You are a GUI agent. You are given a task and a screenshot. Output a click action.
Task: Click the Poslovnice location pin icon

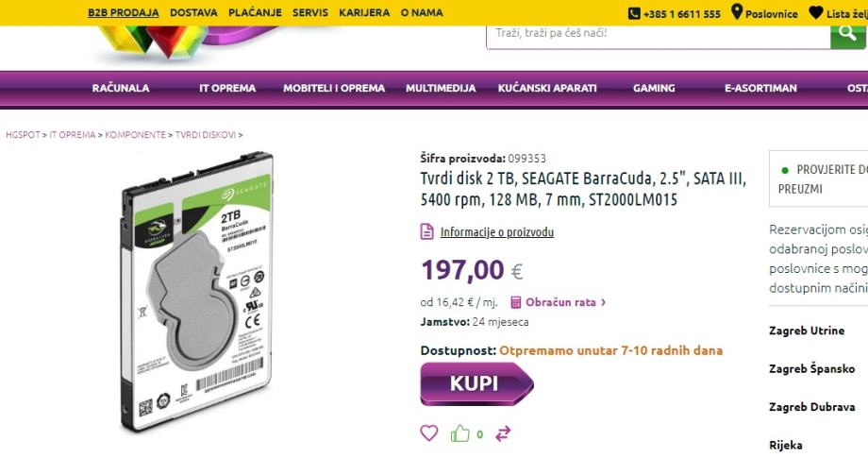point(737,11)
